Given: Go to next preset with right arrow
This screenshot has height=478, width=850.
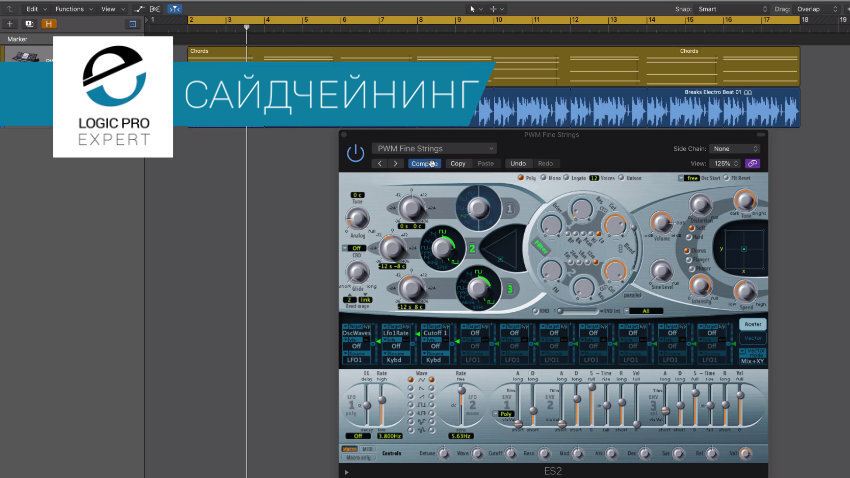Looking at the screenshot, I should [x=396, y=164].
